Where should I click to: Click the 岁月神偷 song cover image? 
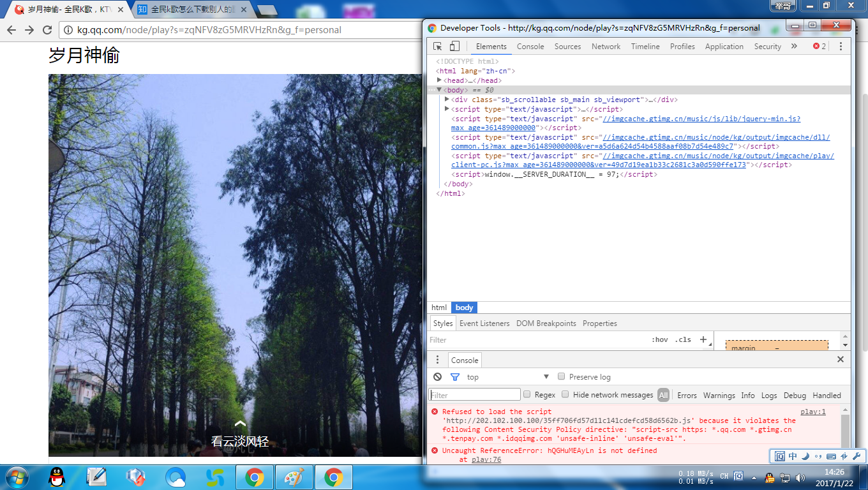point(236,265)
